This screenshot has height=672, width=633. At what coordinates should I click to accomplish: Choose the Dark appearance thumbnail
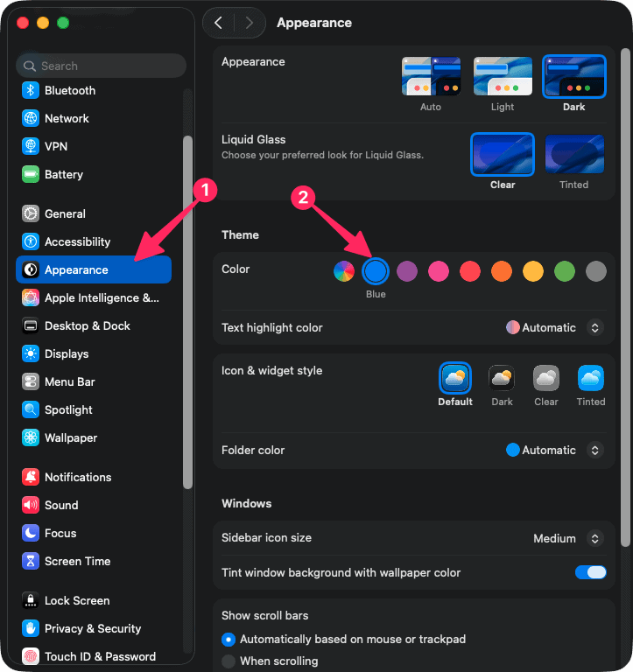[574, 76]
